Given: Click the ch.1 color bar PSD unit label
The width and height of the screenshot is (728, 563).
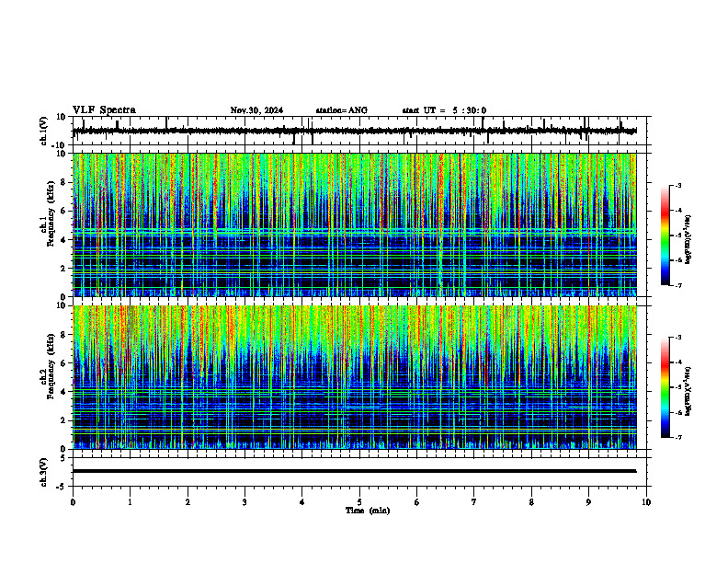Looking at the screenshot, I should point(688,240).
